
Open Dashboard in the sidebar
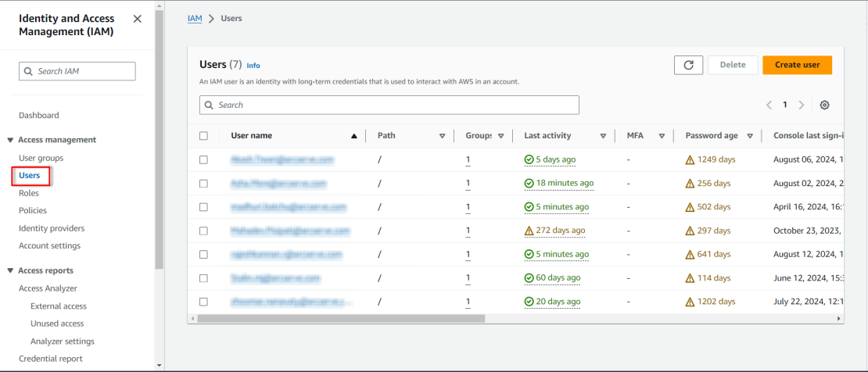pos(39,115)
